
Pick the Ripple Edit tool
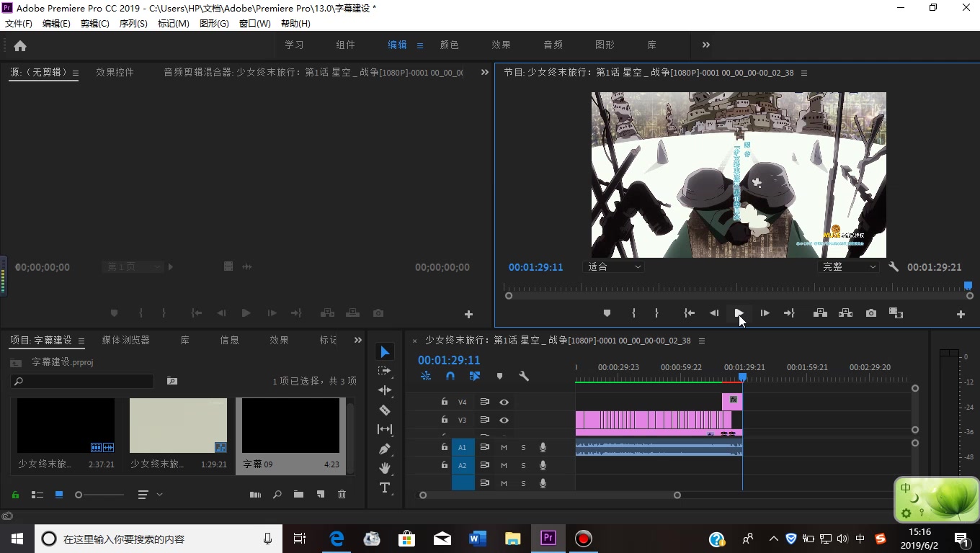pyautogui.click(x=385, y=390)
